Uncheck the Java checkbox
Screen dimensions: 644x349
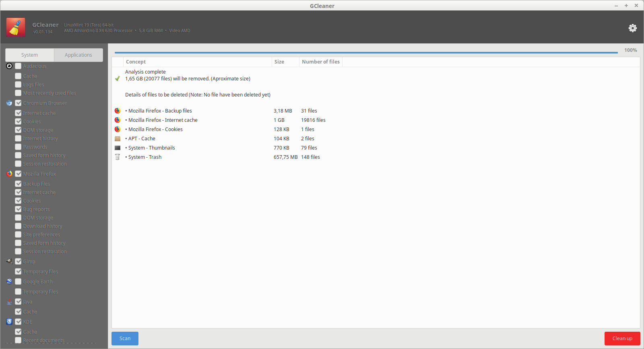[x=18, y=302]
